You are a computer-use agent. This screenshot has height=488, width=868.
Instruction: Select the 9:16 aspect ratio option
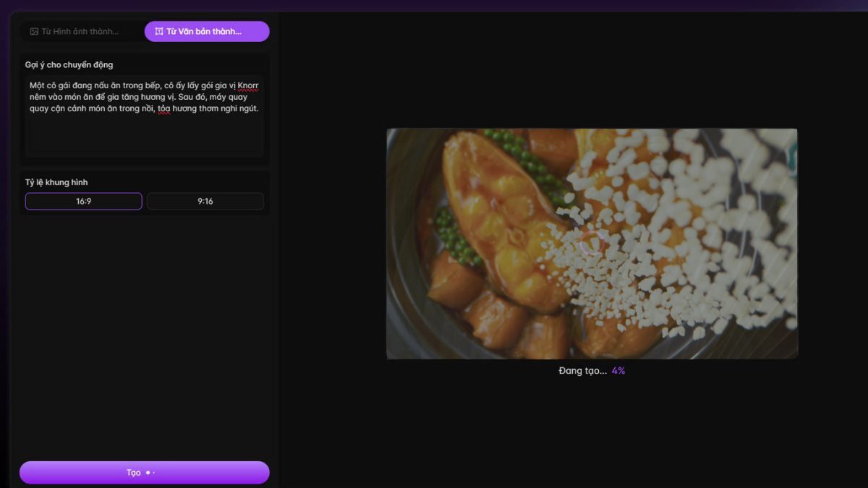(205, 201)
